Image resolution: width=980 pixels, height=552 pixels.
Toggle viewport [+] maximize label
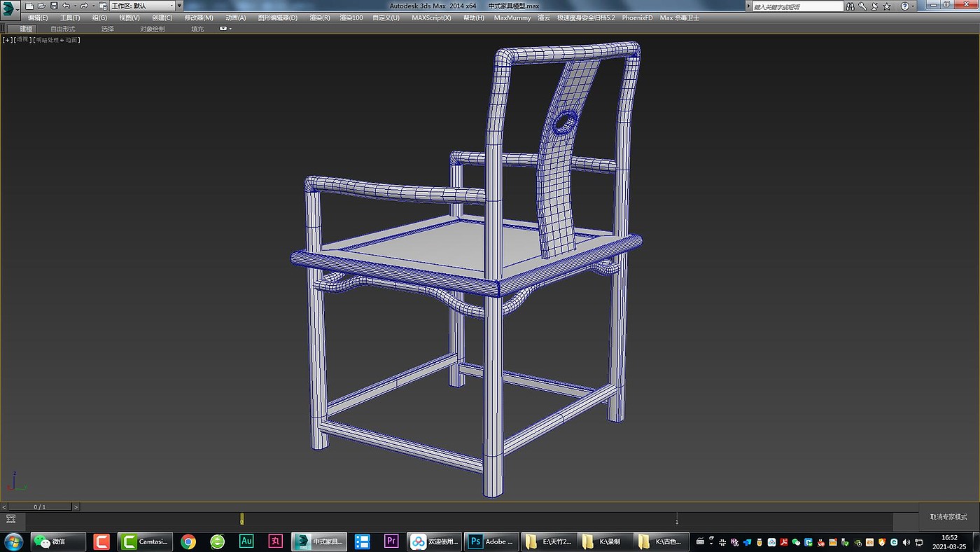(7, 40)
